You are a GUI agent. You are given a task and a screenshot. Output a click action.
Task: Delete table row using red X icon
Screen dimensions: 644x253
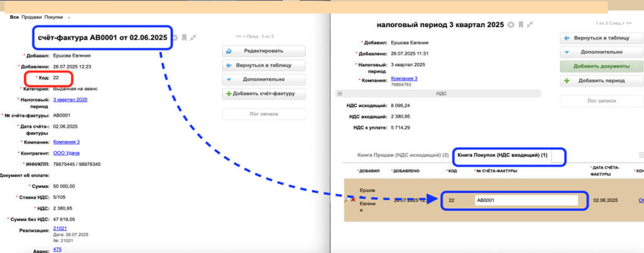(352, 200)
